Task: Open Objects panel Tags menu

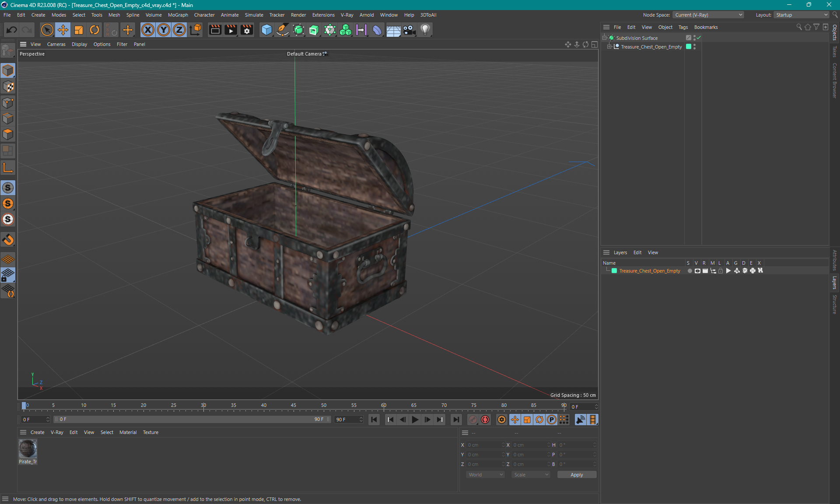Action: point(683,27)
